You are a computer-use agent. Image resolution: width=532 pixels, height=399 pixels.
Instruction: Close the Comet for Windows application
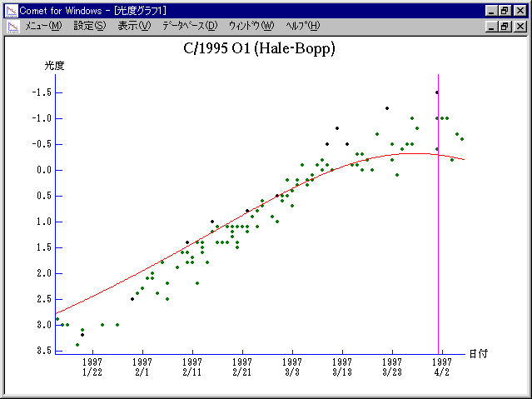[x=520, y=11]
